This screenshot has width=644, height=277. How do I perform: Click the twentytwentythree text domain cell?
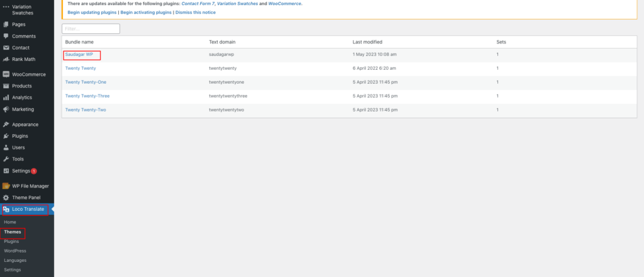[x=228, y=96]
